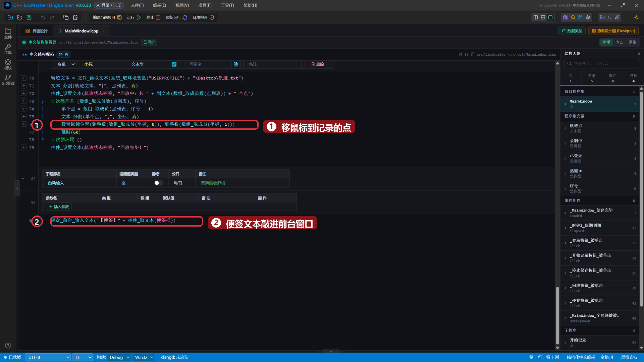Select the 新手 editing mode

pyautogui.click(x=606, y=42)
